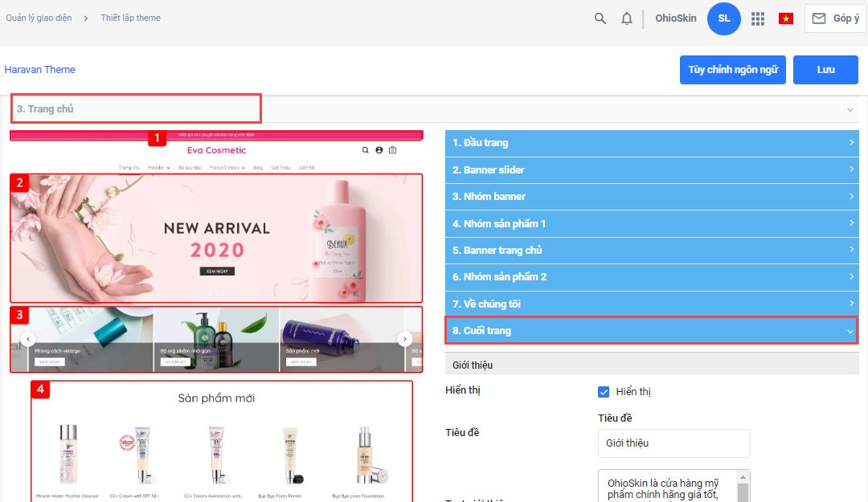Expand 6. Nhóm sản phẩm 2 panel
Image resolution: width=868 pixels, height=502 pixels.
click(652, 277)
